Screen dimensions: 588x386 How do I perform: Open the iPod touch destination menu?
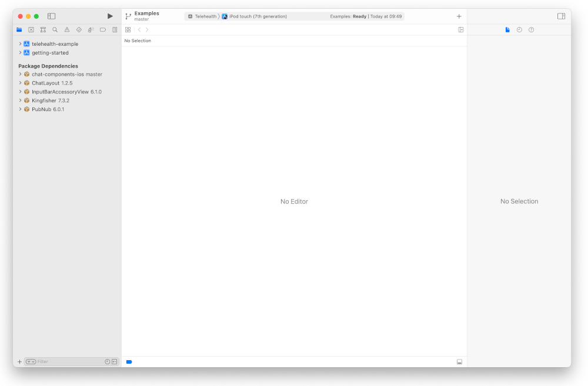(259, 16)
